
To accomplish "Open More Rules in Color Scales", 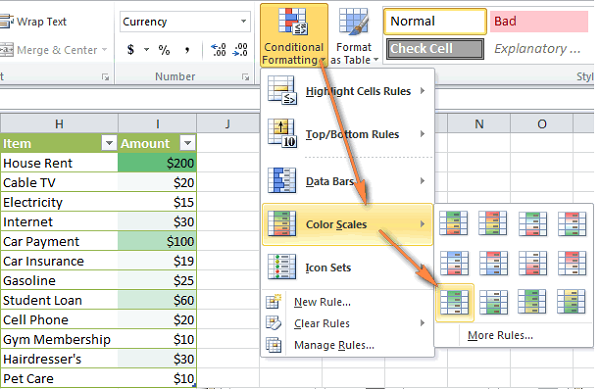I will tap(500, 335).
